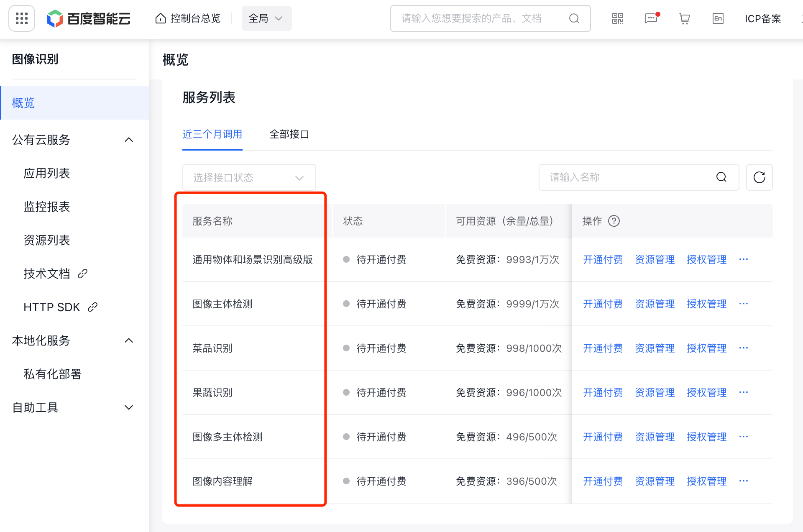Click the search magnifier in the top search bar
This screenshot has width=803, height=532.
[574, 18]
